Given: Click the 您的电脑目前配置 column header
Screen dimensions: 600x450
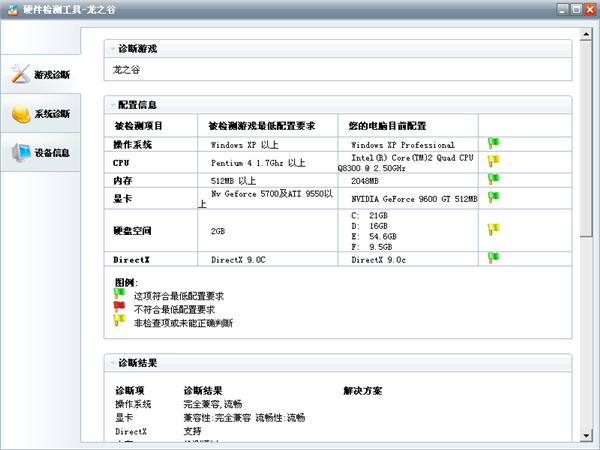Looking at the screenshot, I should click(387, 126).
